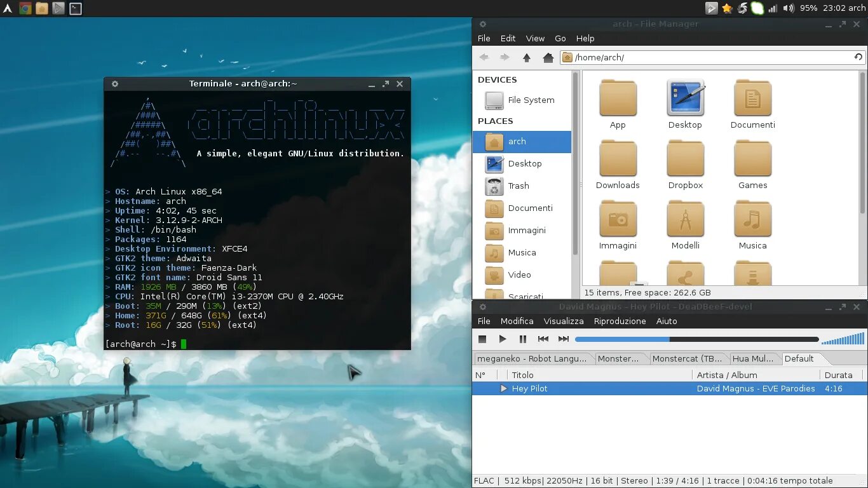Select the Musica folder in the file view
The height and width of the screenshot is (488, 868).
tap(752, 226)
